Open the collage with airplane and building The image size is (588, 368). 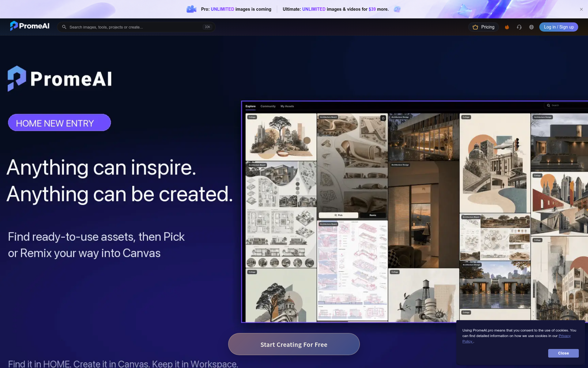(495, 163)
